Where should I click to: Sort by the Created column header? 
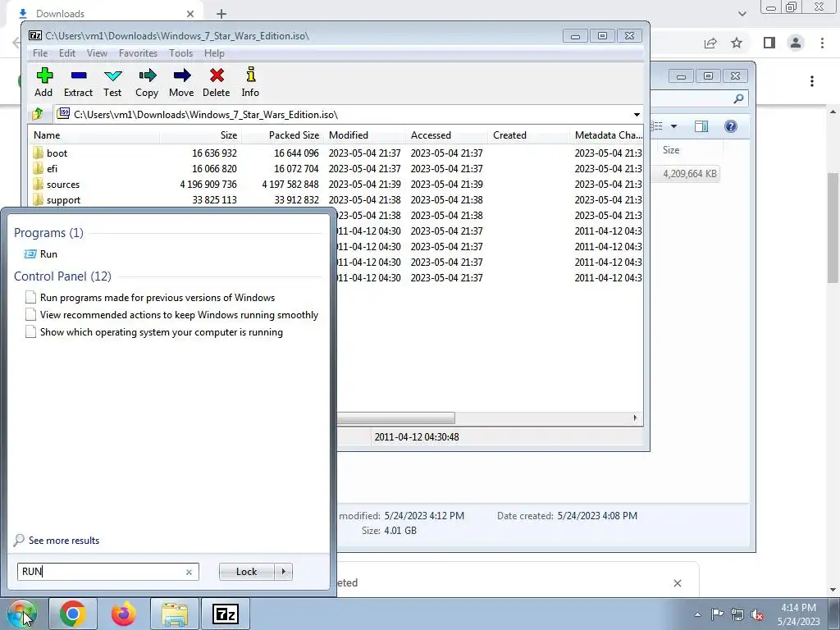[529, 135]
